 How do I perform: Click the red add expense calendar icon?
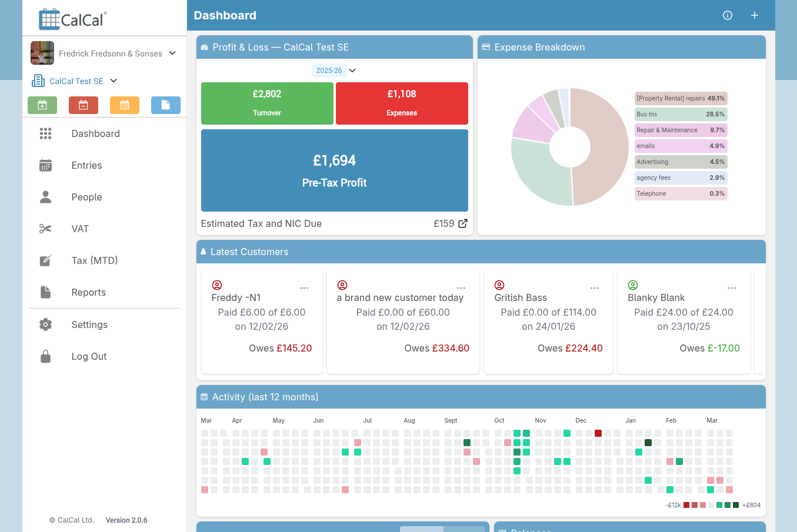[x=83, y=105]
